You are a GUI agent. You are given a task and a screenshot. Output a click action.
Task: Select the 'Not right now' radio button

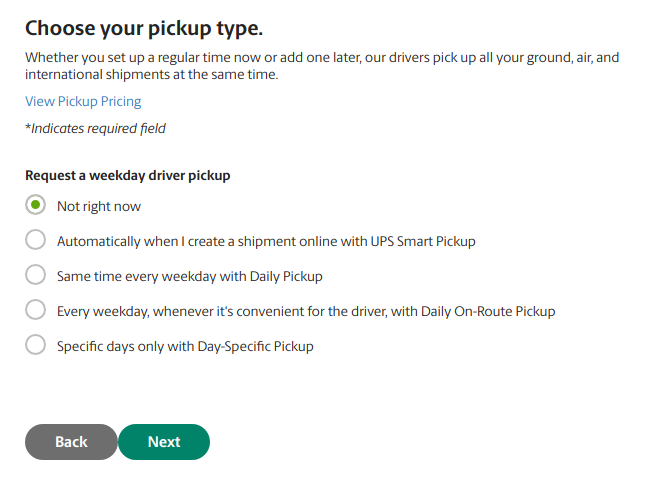point(35,206)
